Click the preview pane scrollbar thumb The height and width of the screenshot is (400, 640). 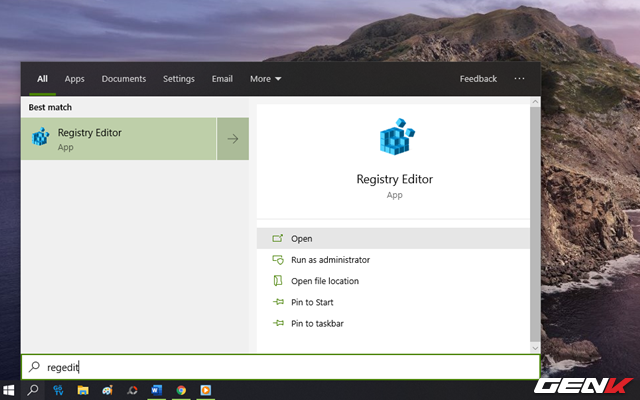[535, 224]
